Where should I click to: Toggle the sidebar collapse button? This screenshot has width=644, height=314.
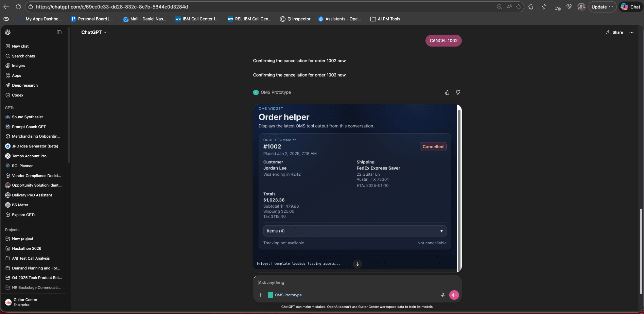point(59,32)
